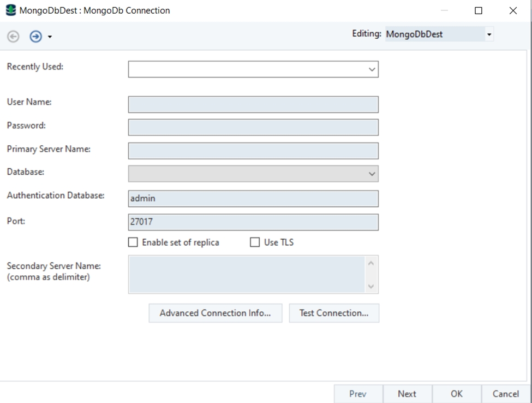This screenshot has height=403, width=532.
Task: Click the Authentication Database field showing admin
Action: coord(253,199)
